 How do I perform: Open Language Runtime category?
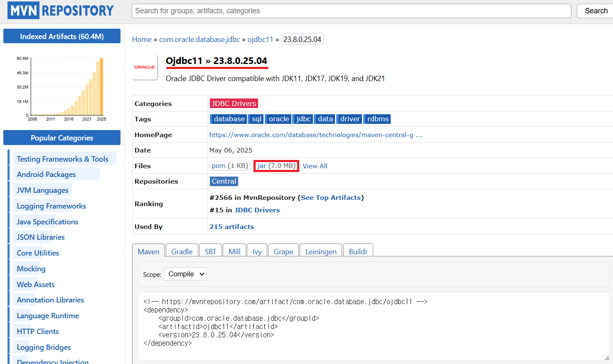pyautogui.click(x=48, y=316)
